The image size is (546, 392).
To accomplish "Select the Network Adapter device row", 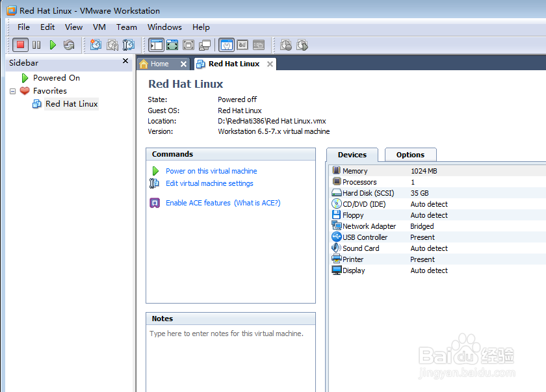I will 369,226.
